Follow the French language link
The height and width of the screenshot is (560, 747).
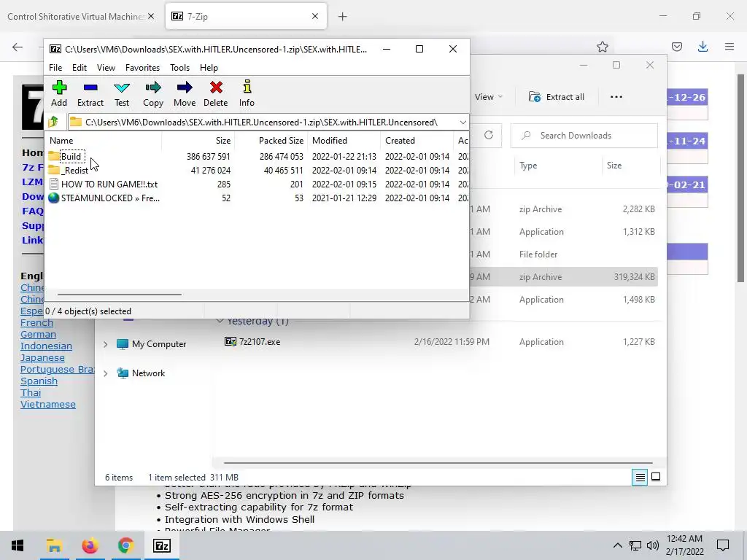pos(36,323)
